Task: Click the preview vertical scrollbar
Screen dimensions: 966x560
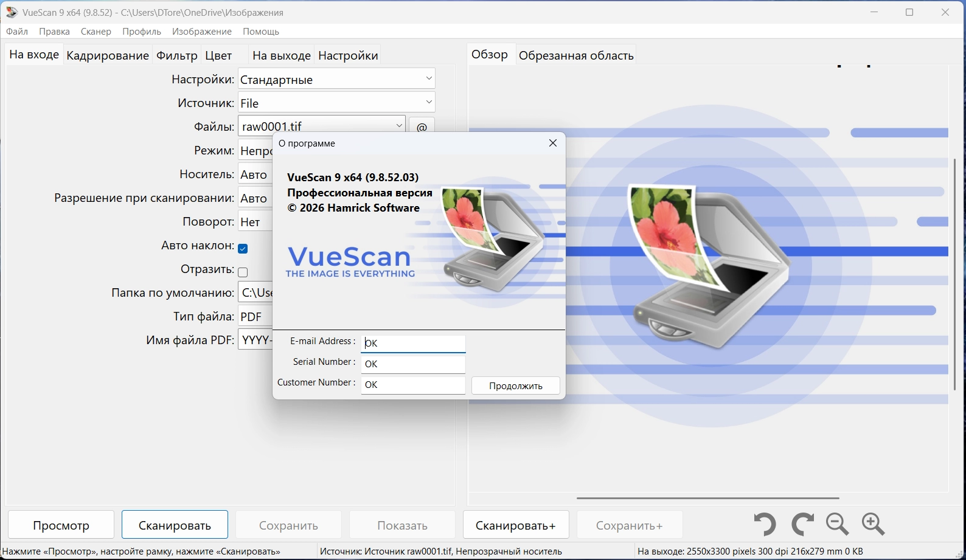Action: coord(954,274)
